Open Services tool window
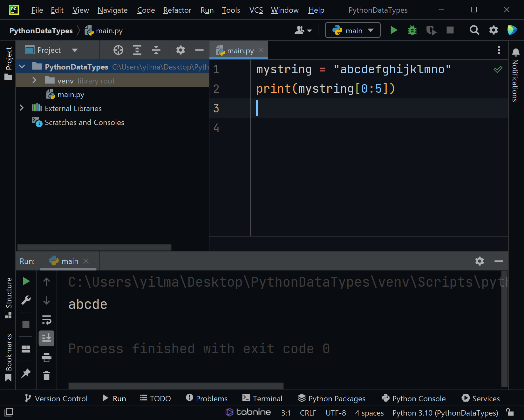 [x=481, y=398]
